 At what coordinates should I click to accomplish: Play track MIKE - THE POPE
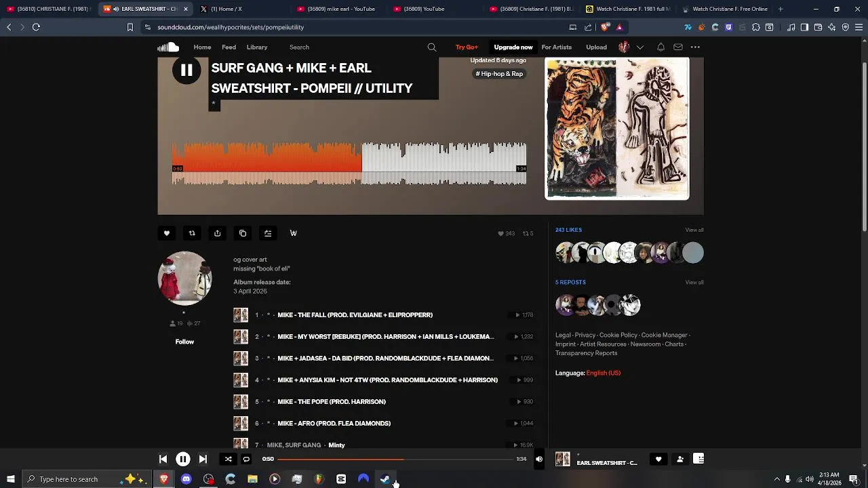click(x=332, y=402)
